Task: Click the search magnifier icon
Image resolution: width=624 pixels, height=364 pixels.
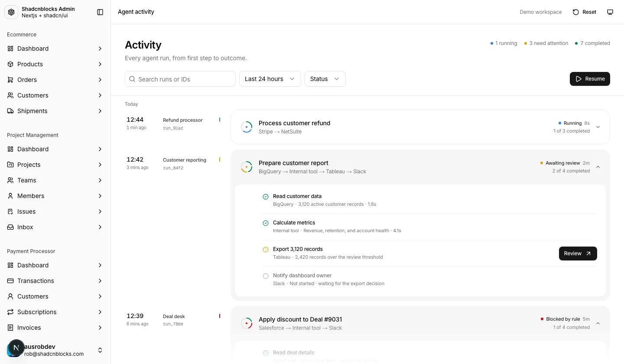Action: 133,79
